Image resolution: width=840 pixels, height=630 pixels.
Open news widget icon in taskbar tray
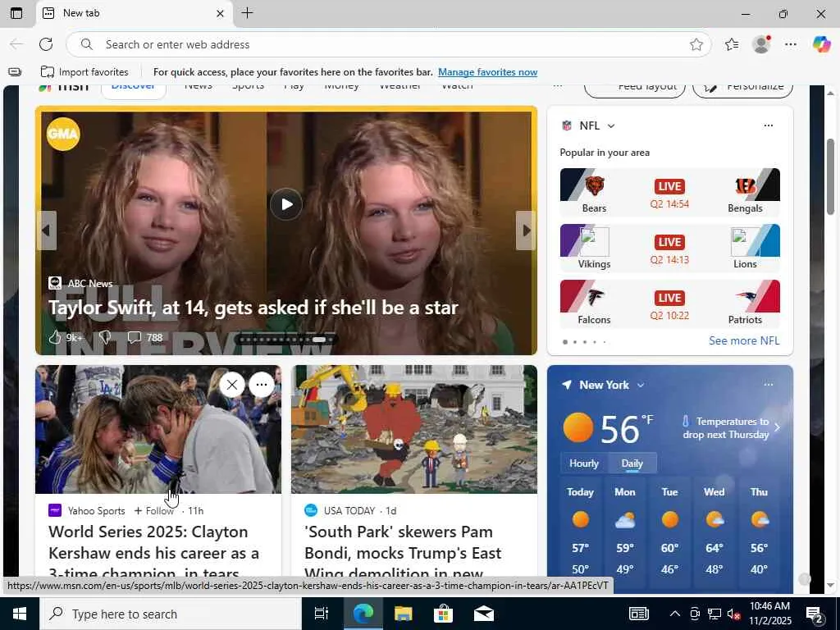point(638,614)
